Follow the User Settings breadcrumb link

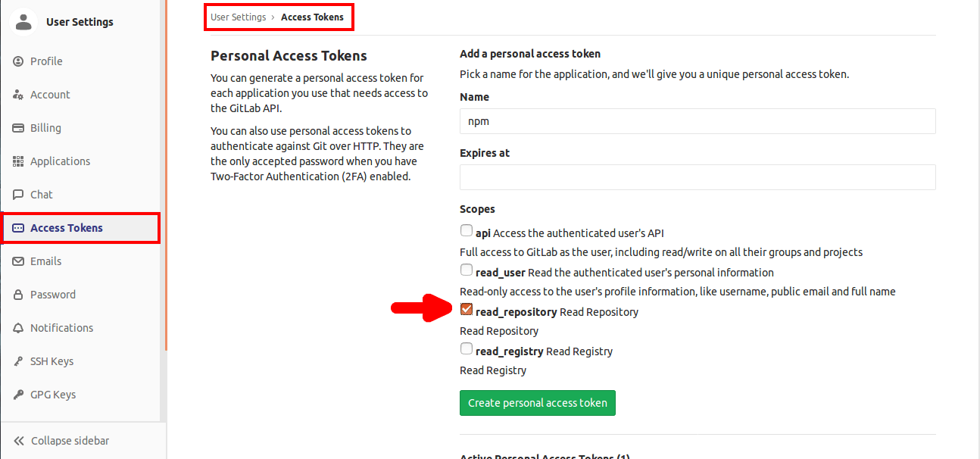238,17
